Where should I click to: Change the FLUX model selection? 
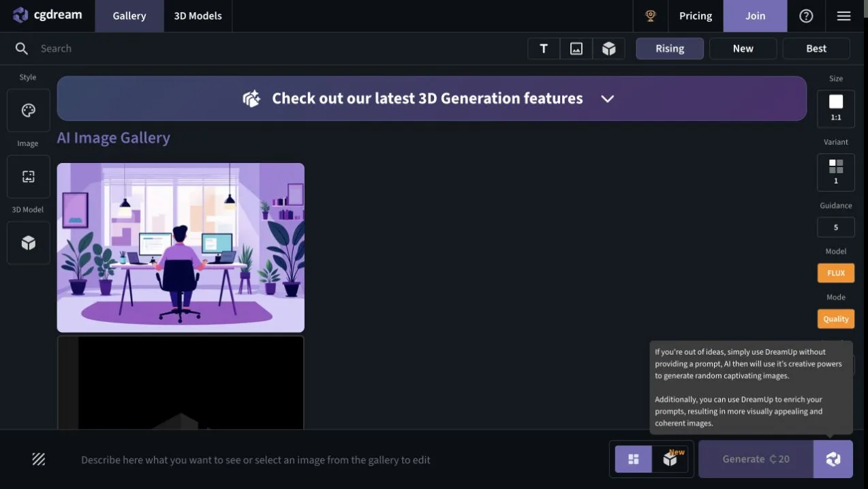click(836, 273)
